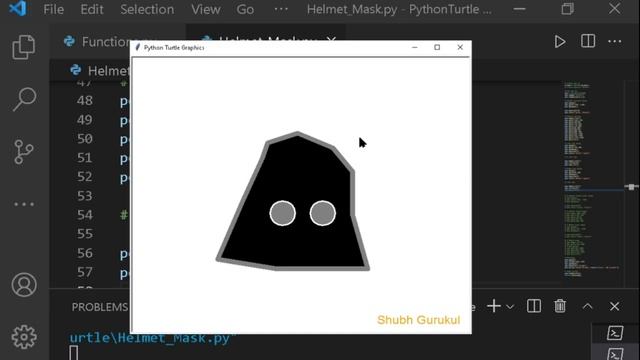Close the terminal panel

tap(614, 306)
